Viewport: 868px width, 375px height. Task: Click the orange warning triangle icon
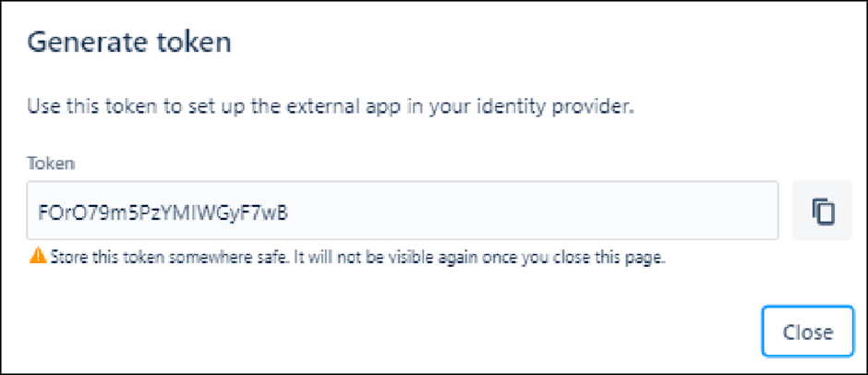tap(38, 256)
